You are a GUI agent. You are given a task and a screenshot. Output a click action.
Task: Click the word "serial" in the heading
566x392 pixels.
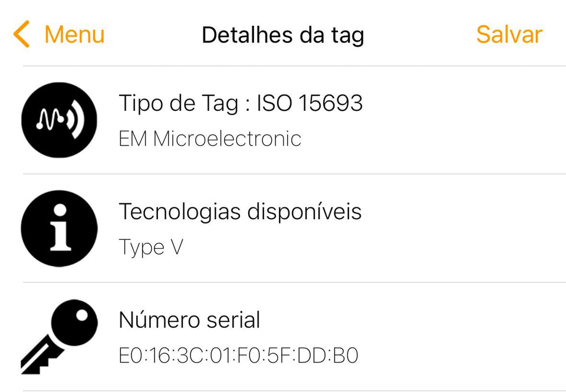233,320
